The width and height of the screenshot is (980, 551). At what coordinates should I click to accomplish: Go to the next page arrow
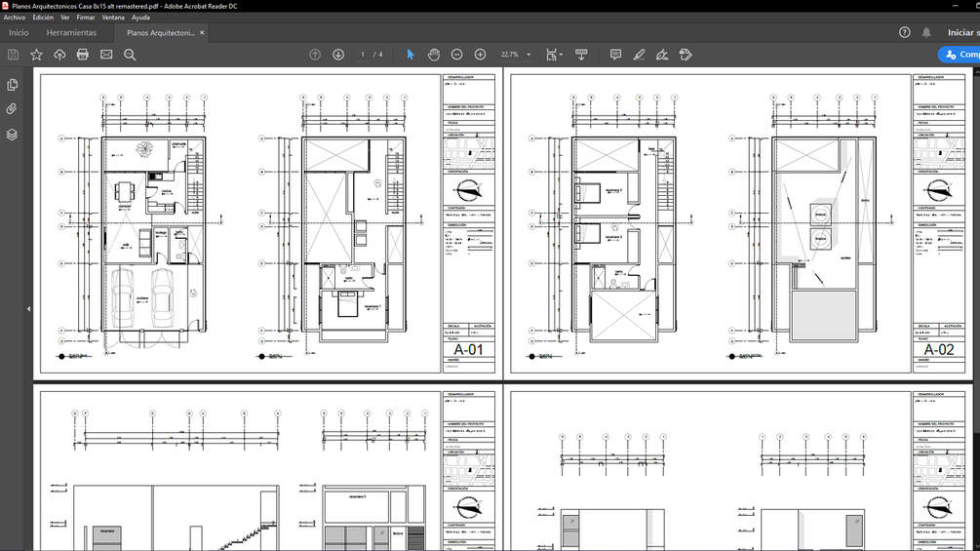(x=338, y=55)
